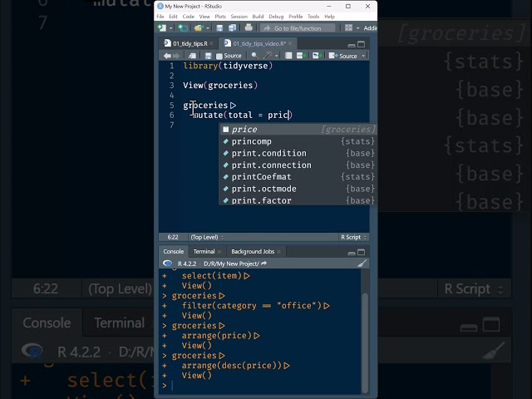Click the Find/Replace magnifier icon

coord(254,56)
